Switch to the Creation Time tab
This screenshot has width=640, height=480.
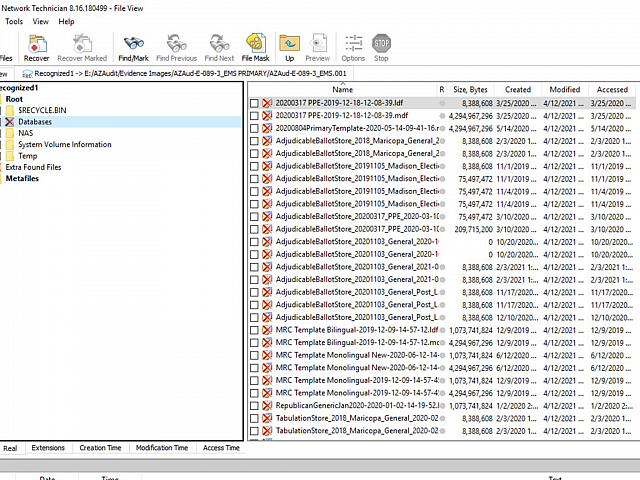100,448
